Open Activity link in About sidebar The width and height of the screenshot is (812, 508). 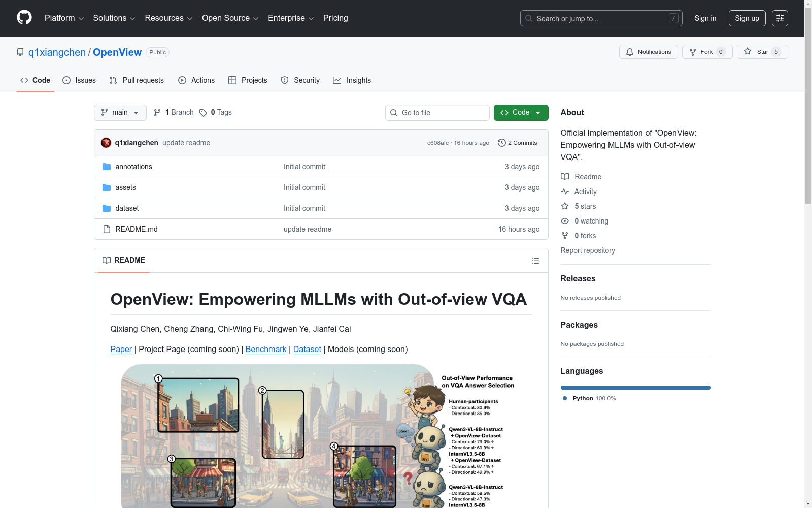[579, 192]
